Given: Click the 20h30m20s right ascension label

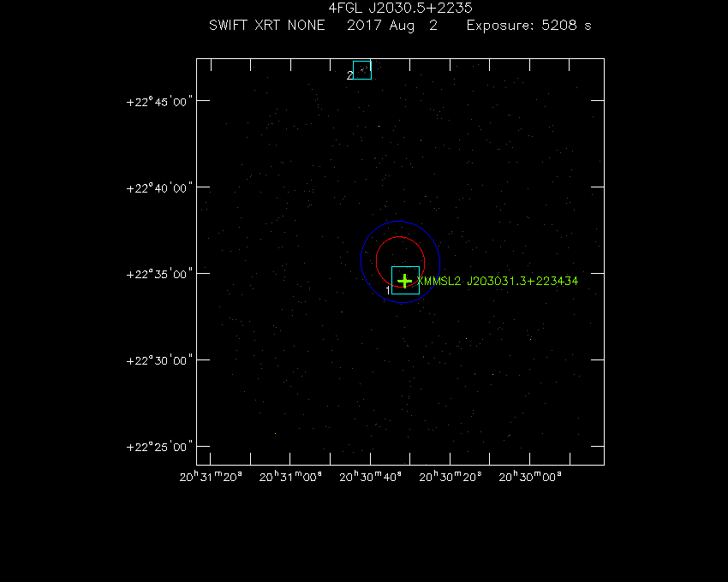Looking at the screenshot, I should point(451,477).
